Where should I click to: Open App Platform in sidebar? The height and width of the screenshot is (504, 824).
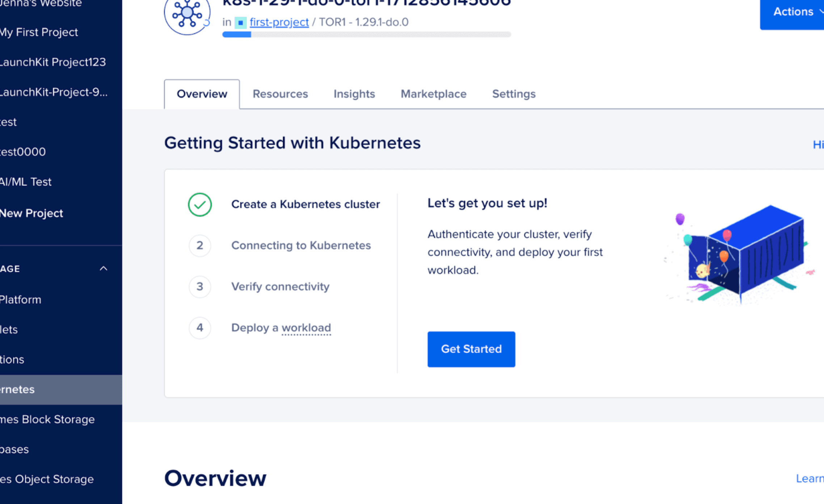[x=20, y=300]
